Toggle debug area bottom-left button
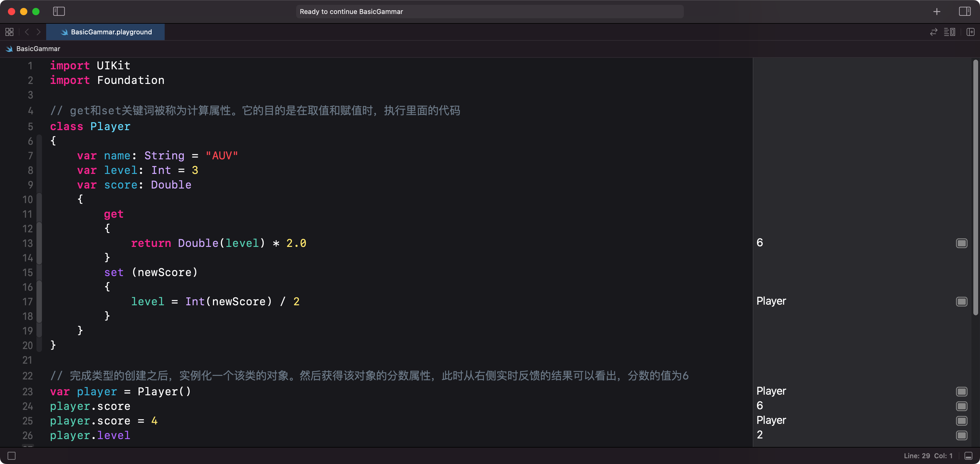The height and width of the screenshot is (464, 980). pos(12,455)
